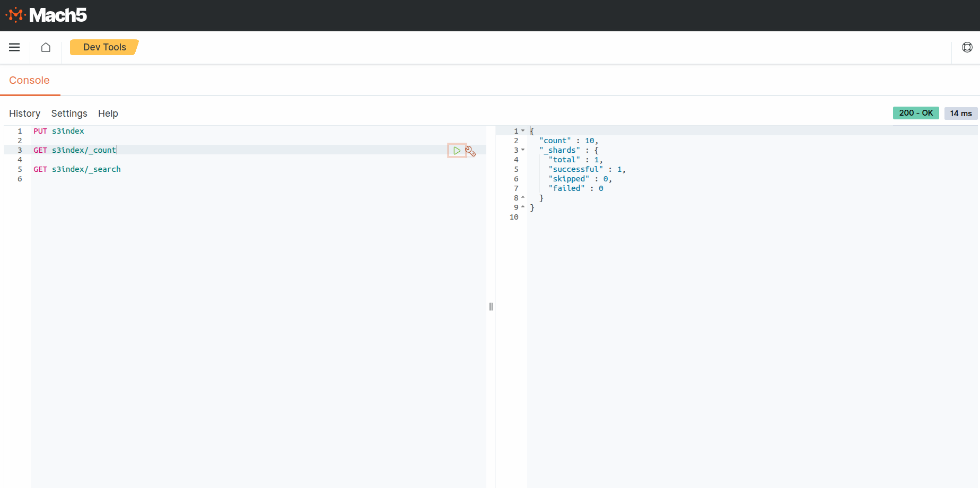Collapse the JSON response at line 1

[523, 130]
